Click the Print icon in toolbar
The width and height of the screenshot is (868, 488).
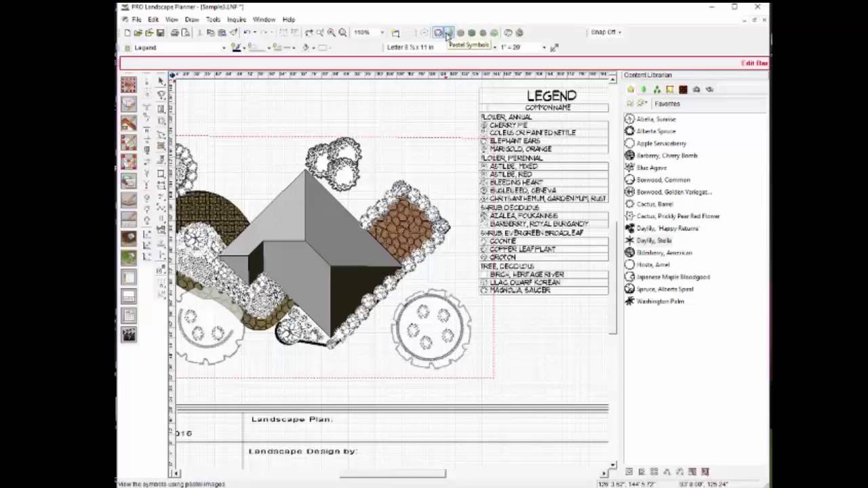coord(175,33)
